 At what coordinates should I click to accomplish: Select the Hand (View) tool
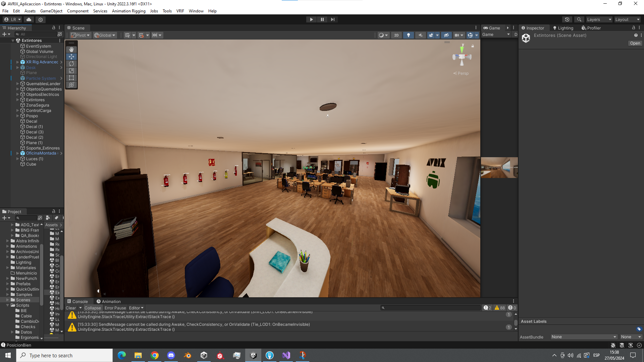pos(71,50)
